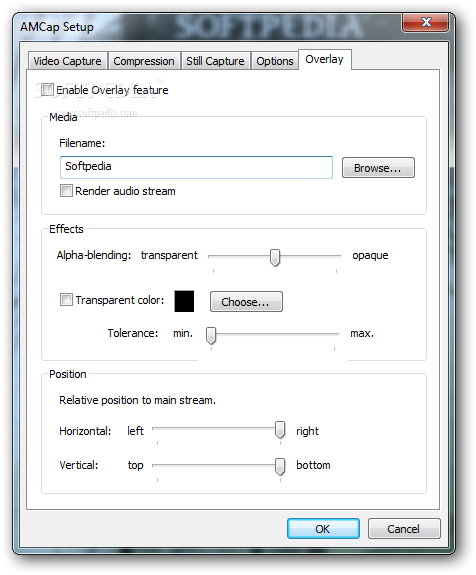
Task: Switch to the Video Capture tab
Action: (x=67, y=61)
